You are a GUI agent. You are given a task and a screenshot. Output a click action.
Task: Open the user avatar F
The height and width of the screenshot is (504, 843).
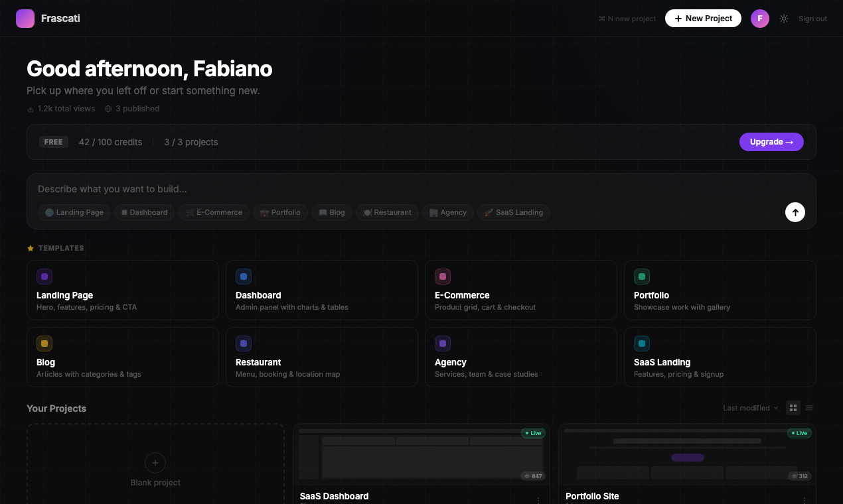(x=760, y=19)
